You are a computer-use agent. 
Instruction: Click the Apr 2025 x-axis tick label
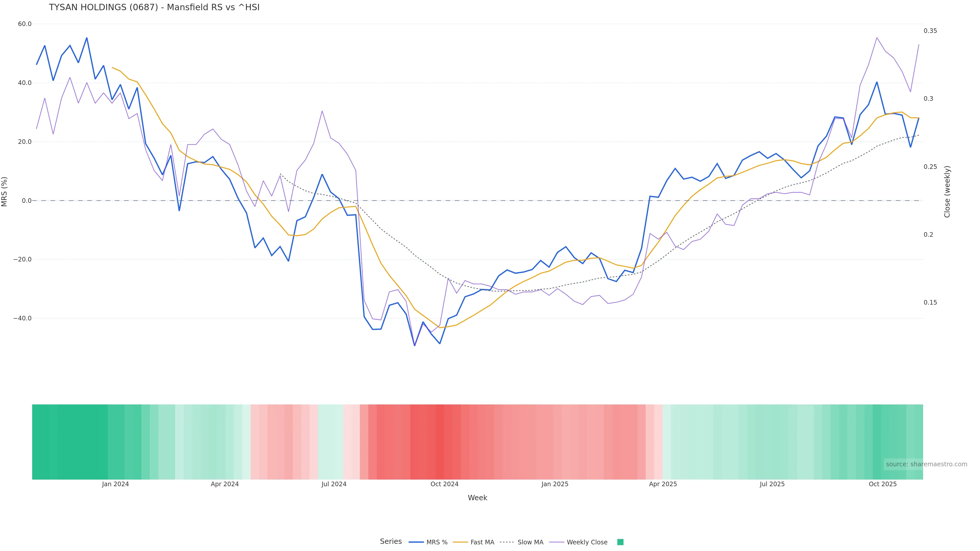click(663, 484)
